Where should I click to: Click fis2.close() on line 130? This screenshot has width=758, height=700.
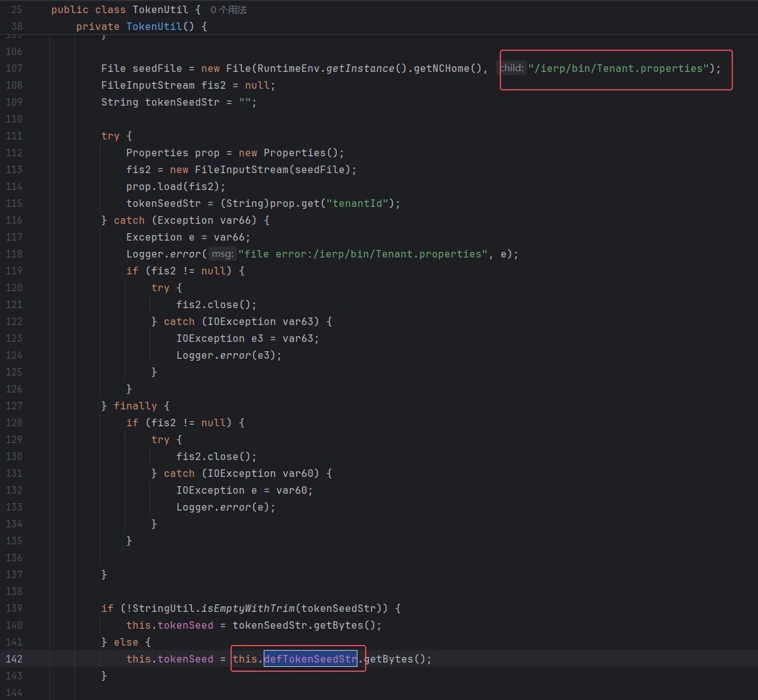(213, 456)
